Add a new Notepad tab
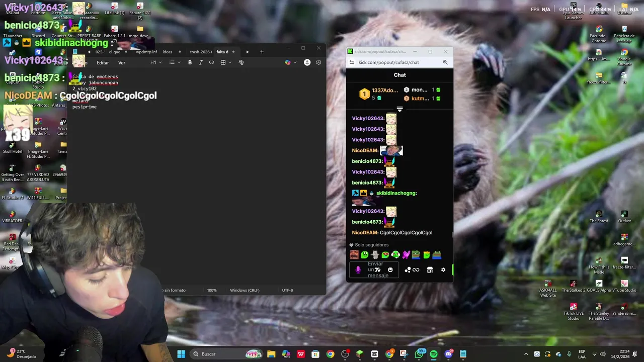 [262, 52]
